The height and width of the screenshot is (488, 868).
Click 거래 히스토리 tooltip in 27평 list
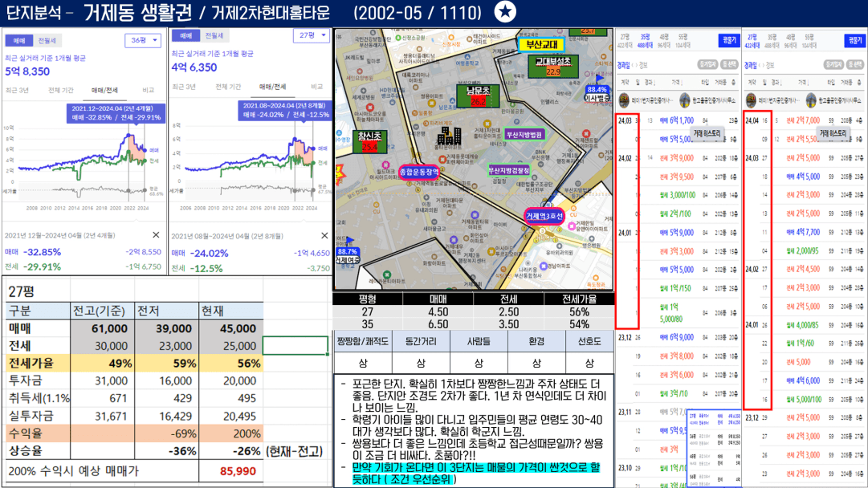833,133
